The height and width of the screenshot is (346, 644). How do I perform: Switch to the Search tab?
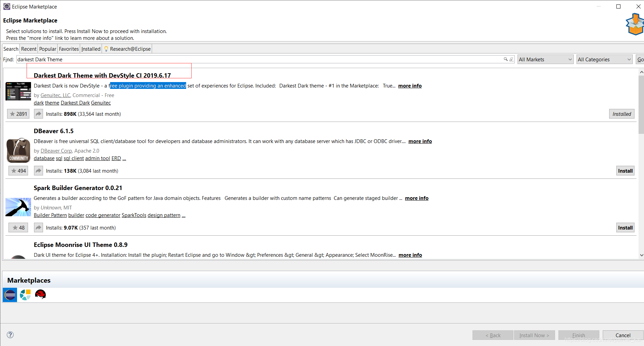coord(11,49)
